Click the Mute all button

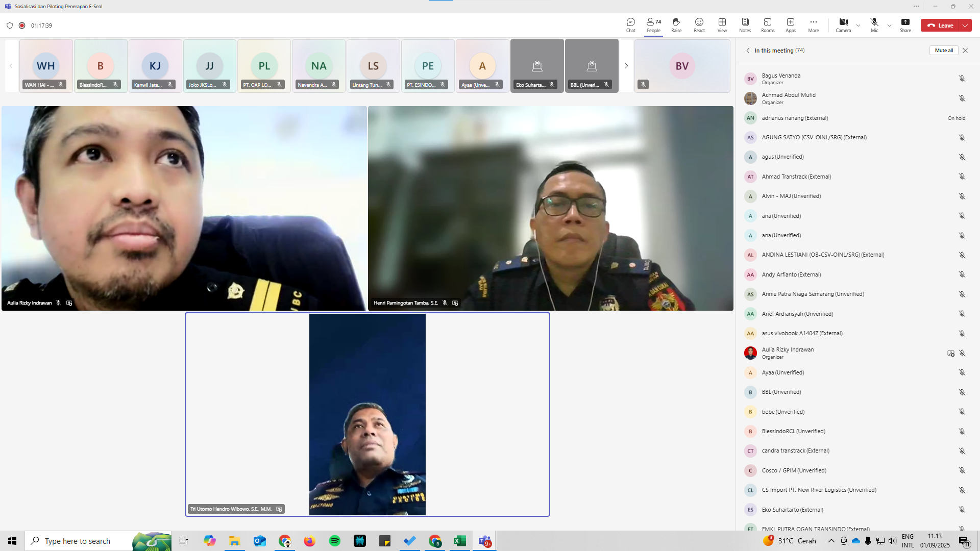(943, 51)
